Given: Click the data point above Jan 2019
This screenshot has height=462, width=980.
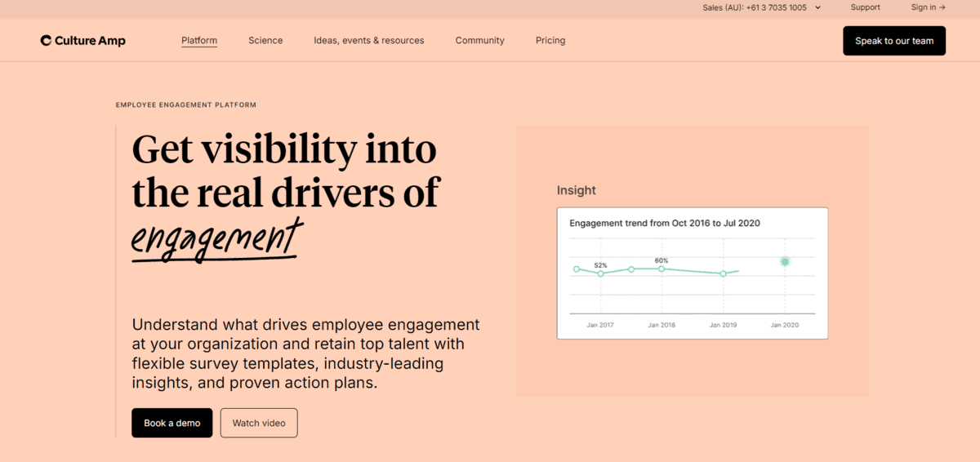Looking at the screenshot, I should (723, 273).
